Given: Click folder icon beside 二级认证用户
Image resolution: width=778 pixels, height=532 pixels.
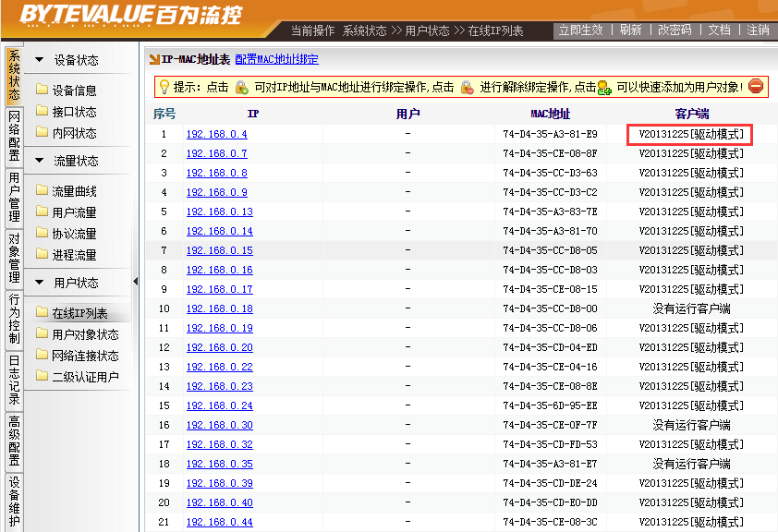Looking at the screenshot, I should pos(42,376).
